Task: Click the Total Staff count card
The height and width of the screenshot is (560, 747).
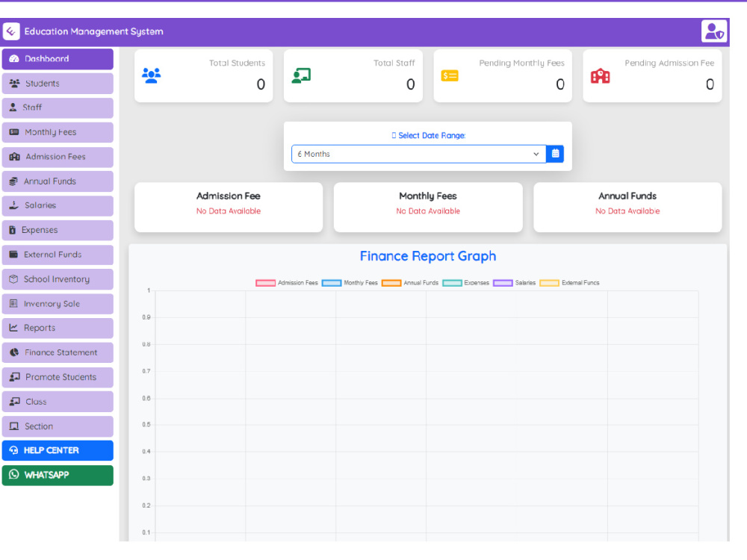Action: [x=353, y=75]
